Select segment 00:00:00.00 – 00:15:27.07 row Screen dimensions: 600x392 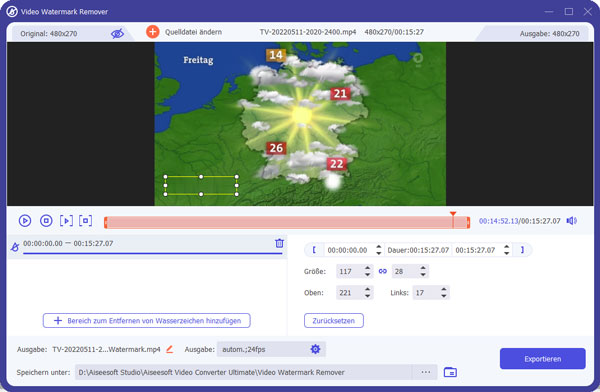(x=147, y=247)
